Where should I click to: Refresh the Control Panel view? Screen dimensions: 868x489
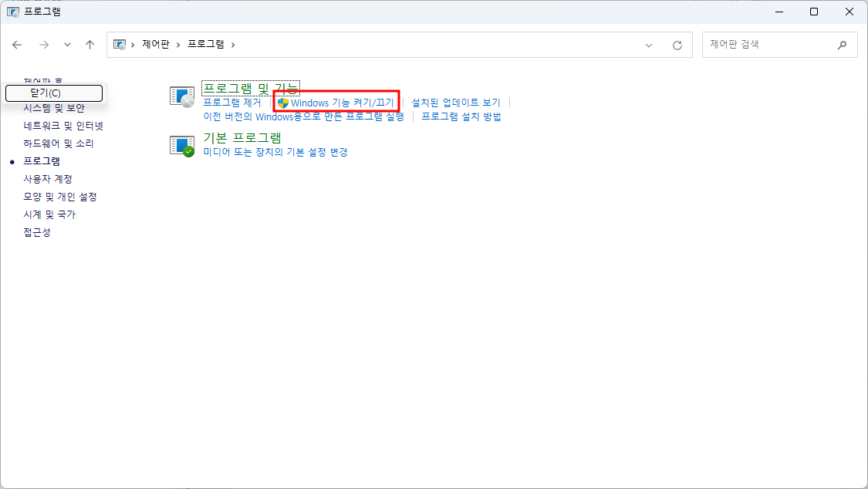[677, 46]
